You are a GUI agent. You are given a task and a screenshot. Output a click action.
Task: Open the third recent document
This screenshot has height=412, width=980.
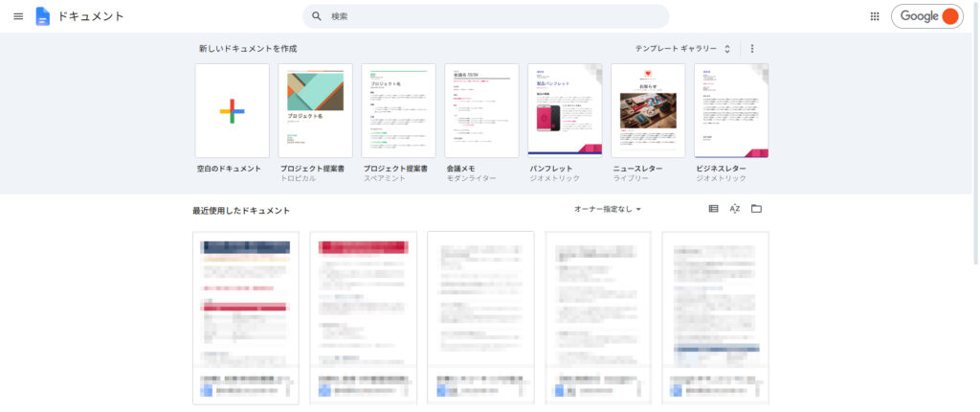click(480, 318)
